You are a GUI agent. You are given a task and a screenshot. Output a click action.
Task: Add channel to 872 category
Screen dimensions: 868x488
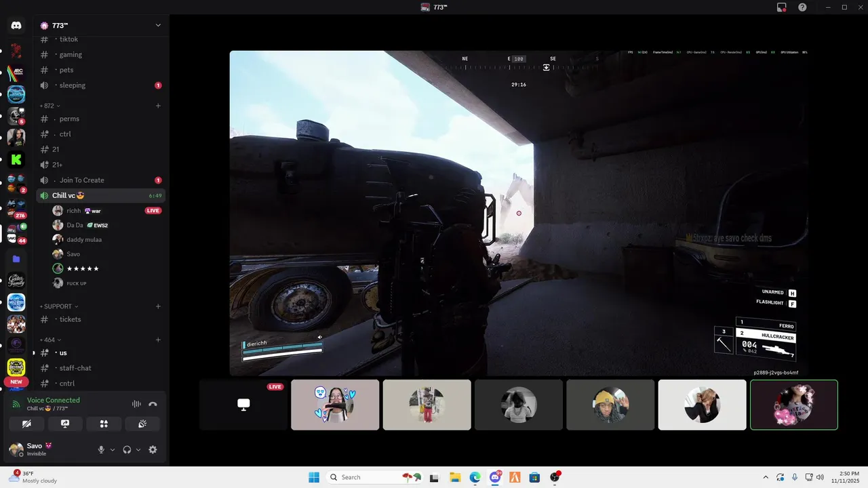click(x=158, y=106)
